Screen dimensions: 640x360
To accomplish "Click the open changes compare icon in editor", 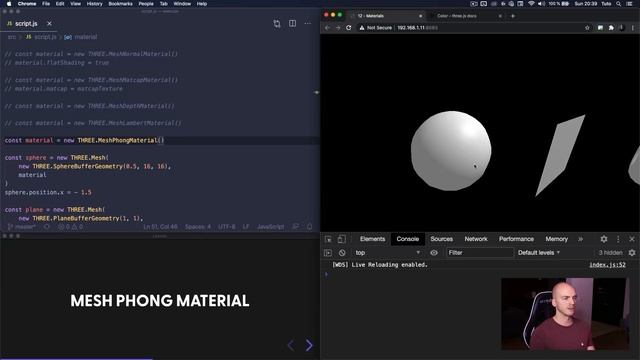I will click(277, 24).
